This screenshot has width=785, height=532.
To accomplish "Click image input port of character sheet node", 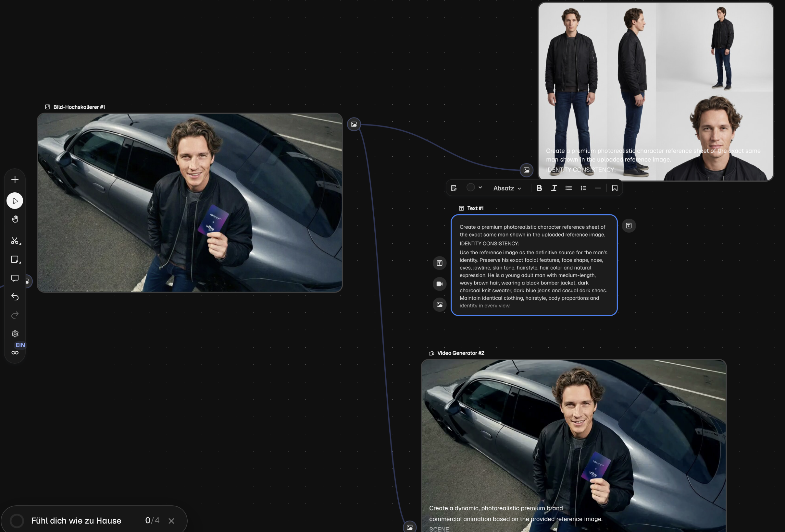I will 527,170.
